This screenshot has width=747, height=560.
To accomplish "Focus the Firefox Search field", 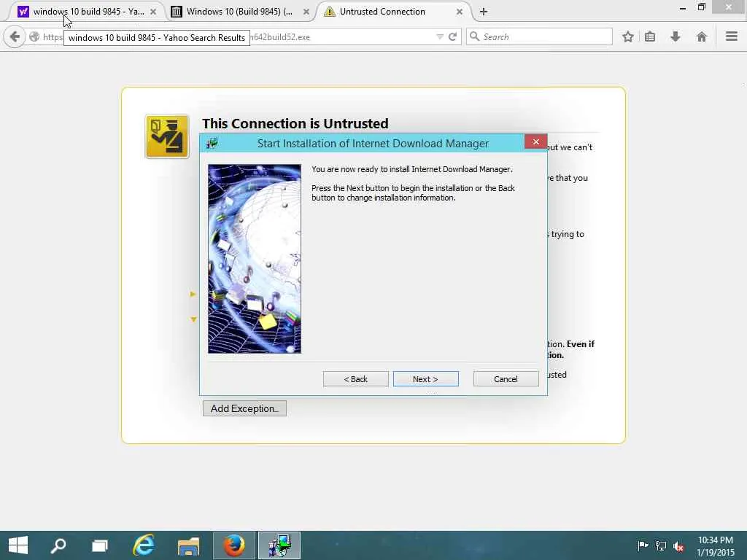I will click(x=539, y=36).
